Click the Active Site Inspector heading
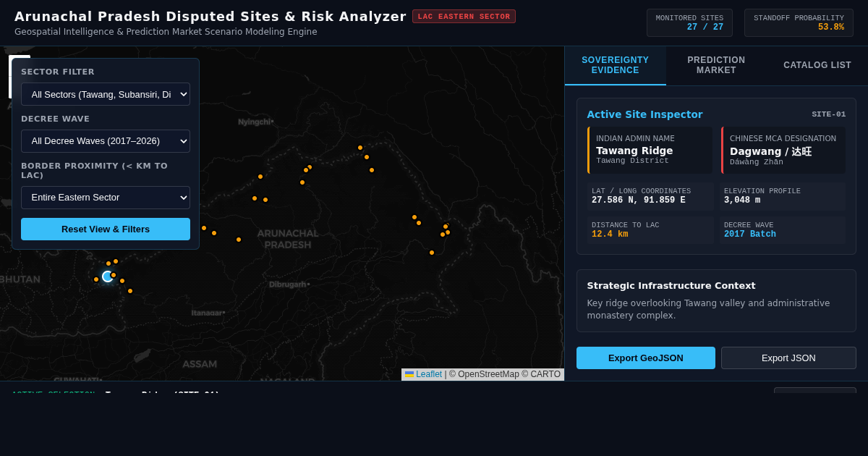Image resolution: width=868 pixels, height=456 pixels. [644, 114]
